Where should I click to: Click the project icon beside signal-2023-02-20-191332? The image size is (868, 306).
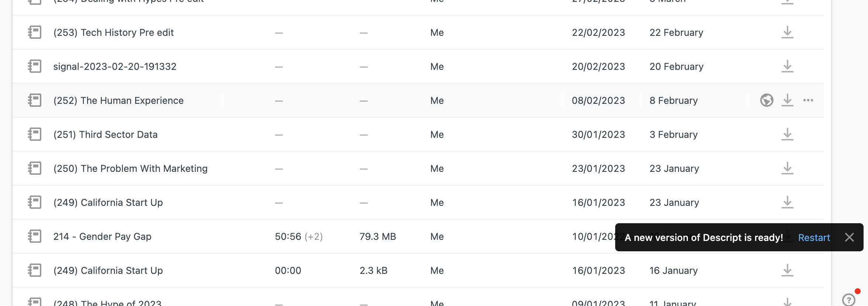(35, 67)
